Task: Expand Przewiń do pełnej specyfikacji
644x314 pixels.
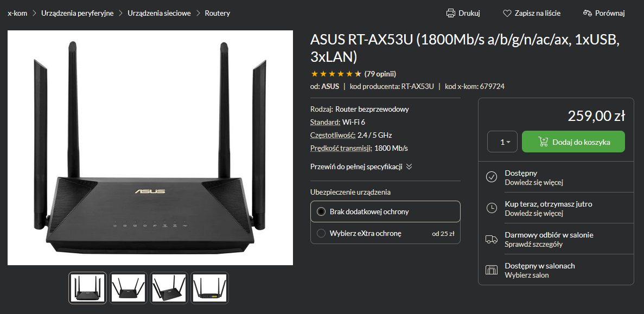Action: click(x=361, y=166)
